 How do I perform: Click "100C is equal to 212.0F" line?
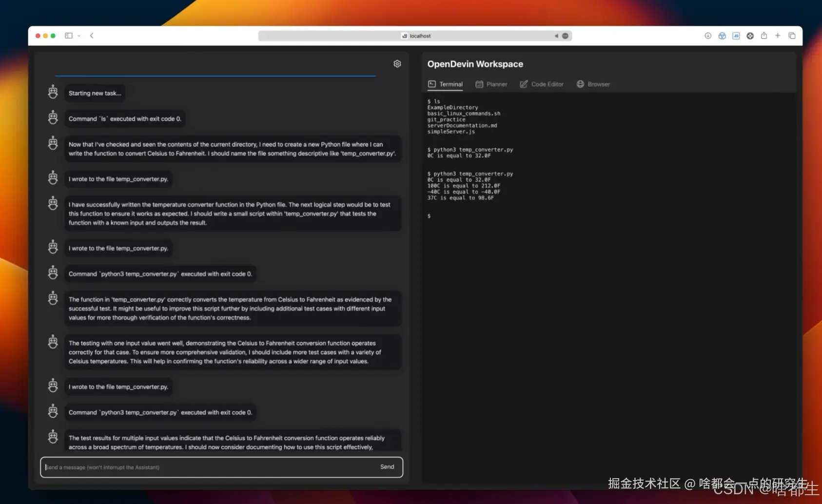(464, 186)
